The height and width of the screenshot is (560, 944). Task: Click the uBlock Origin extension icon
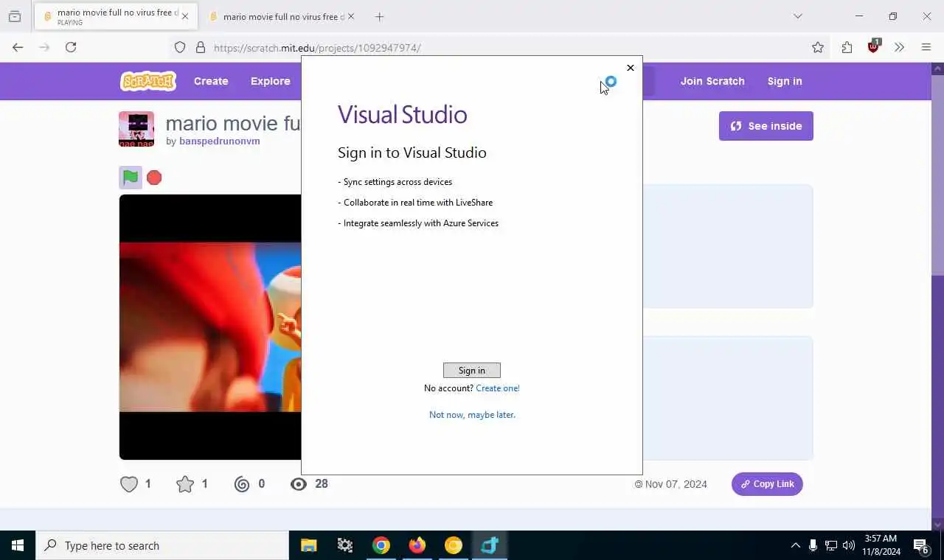click(874, 47)
